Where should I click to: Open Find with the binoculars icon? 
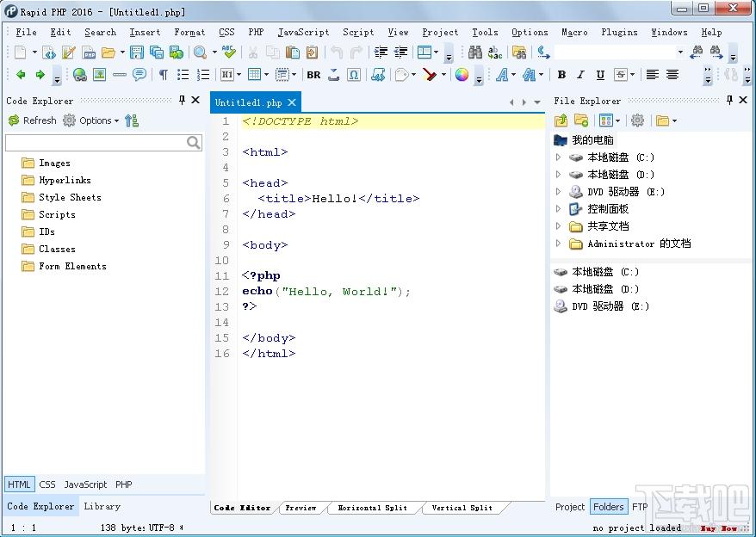pyautogui.click(x=475, y=52)
